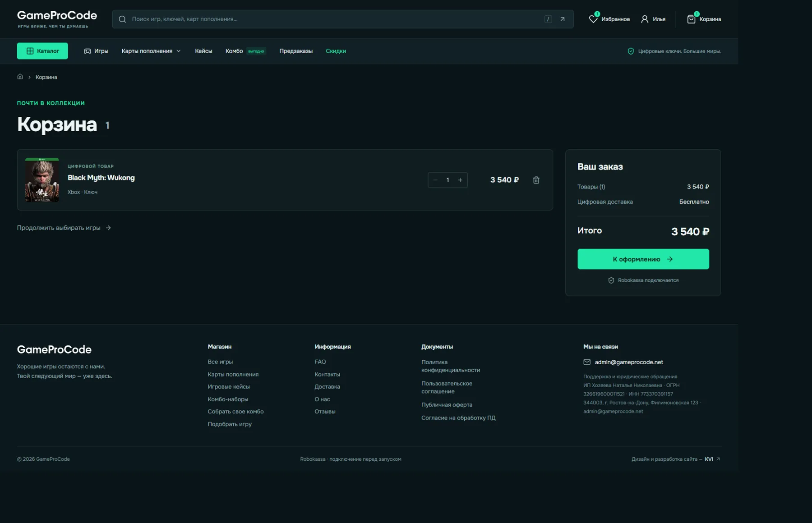
Task: Click the Black Myth: Wukong cover thumbnail
Action: click(42, 180)
